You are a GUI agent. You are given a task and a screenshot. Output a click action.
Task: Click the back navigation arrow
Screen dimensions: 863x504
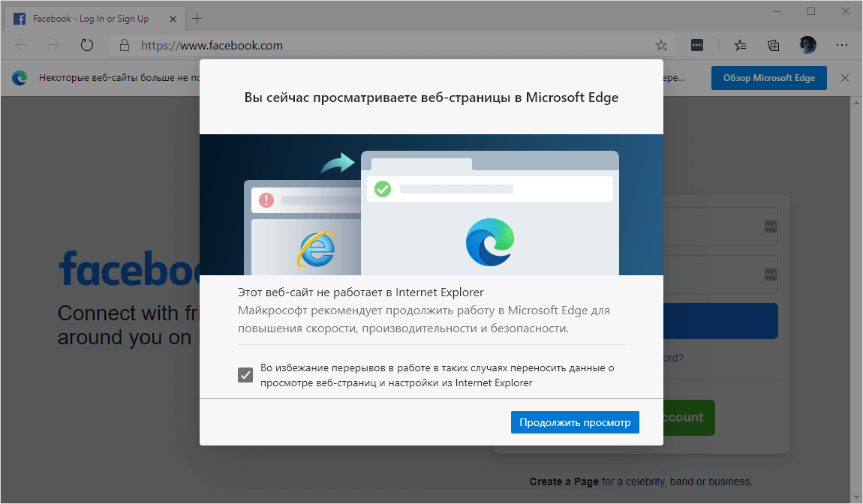coord(23,44)
